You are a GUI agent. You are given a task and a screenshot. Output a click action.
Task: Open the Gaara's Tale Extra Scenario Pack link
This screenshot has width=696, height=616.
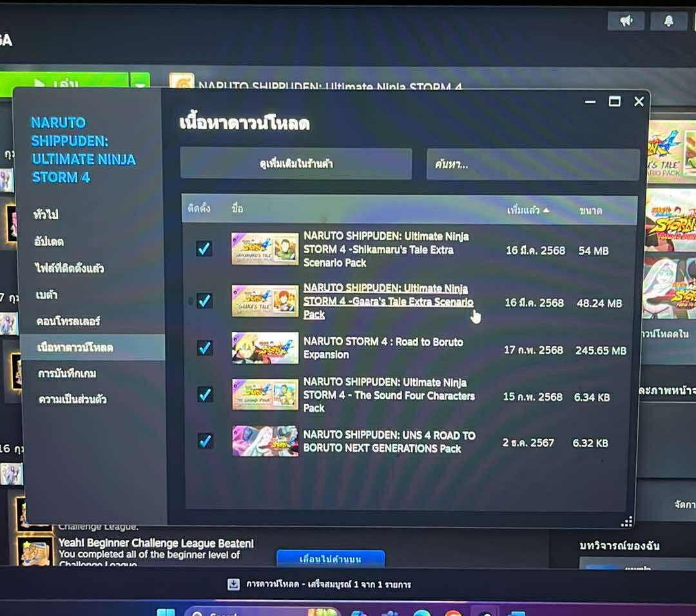[388, 302]
